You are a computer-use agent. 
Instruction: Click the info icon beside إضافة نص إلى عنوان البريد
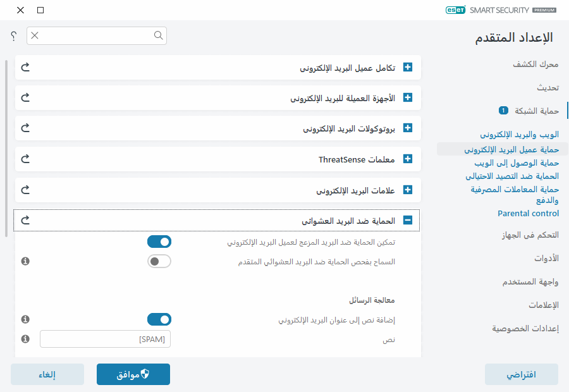tap(25, 320)
